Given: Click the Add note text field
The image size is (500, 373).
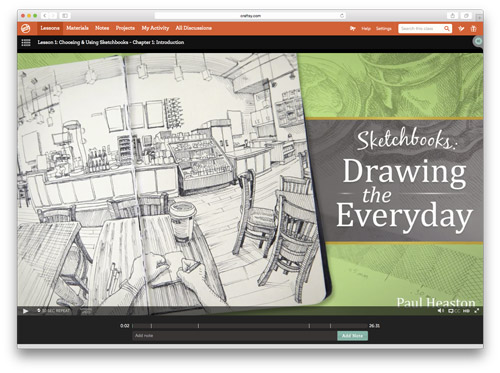Looking at the screenshot, I should click(235, 336).
